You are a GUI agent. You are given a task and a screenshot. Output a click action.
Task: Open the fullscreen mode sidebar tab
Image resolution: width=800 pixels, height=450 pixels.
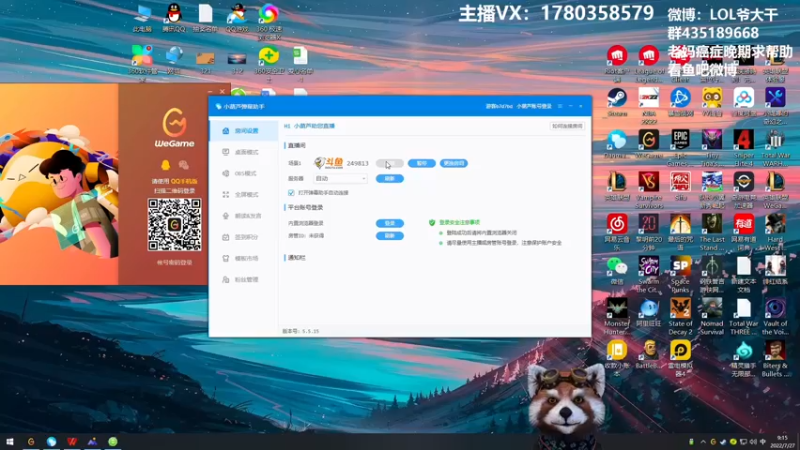[x=244, y=194]
